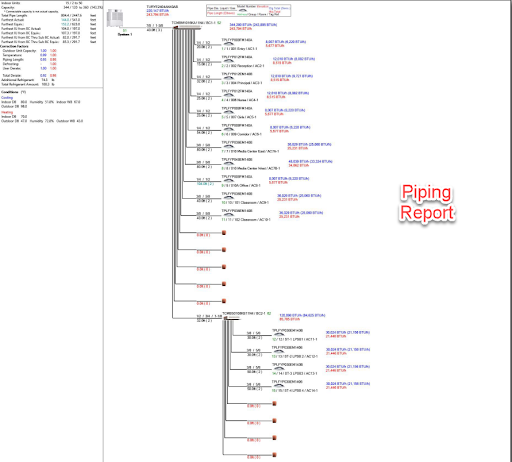Select the 101 Classroom indoor unit icon
The width and height of the screenshot is (512, 462).
click(228, 198)
